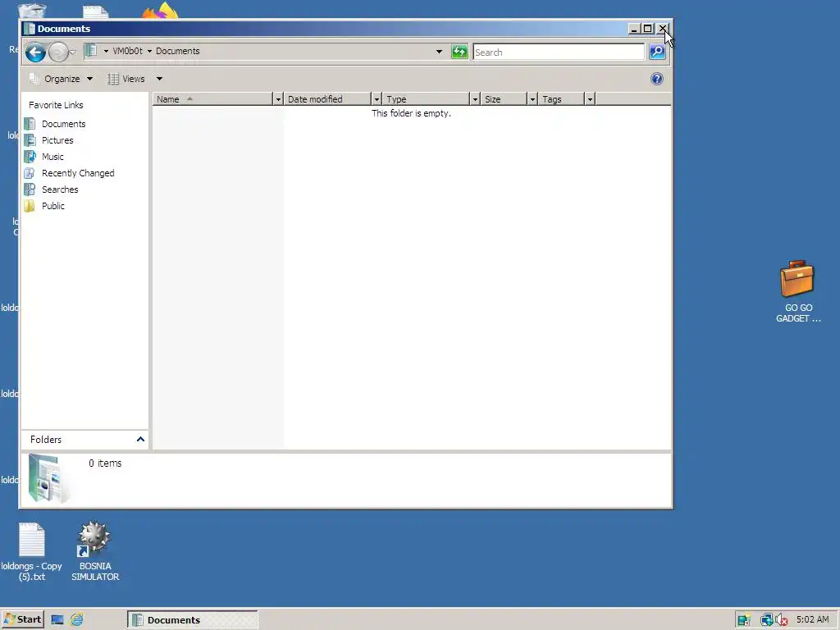Viewport: 840px width, 630px height.
Task: Focus the Search input field
Action: tap(558, 52)
